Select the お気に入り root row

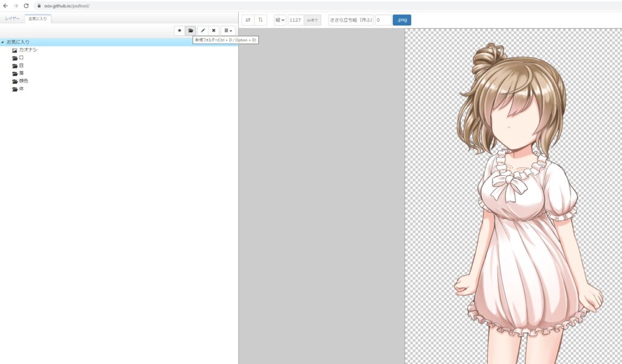point(119,42)
